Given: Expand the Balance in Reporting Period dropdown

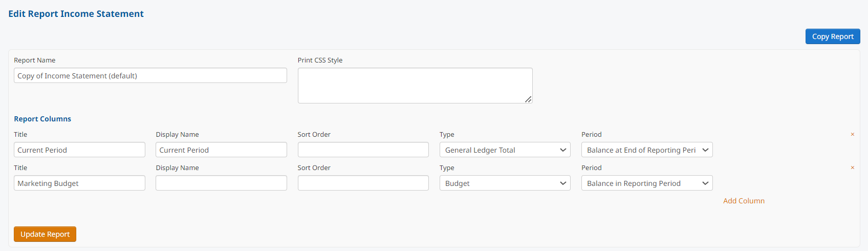Looking at the screenshot, I should [x=647, y=183].
